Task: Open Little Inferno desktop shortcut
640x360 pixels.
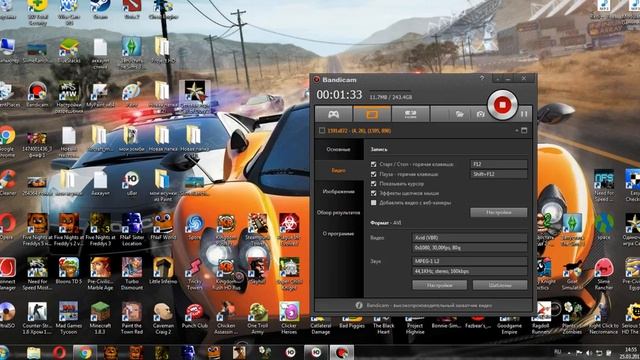Action: pyautogui.click(x=163, y=271)
